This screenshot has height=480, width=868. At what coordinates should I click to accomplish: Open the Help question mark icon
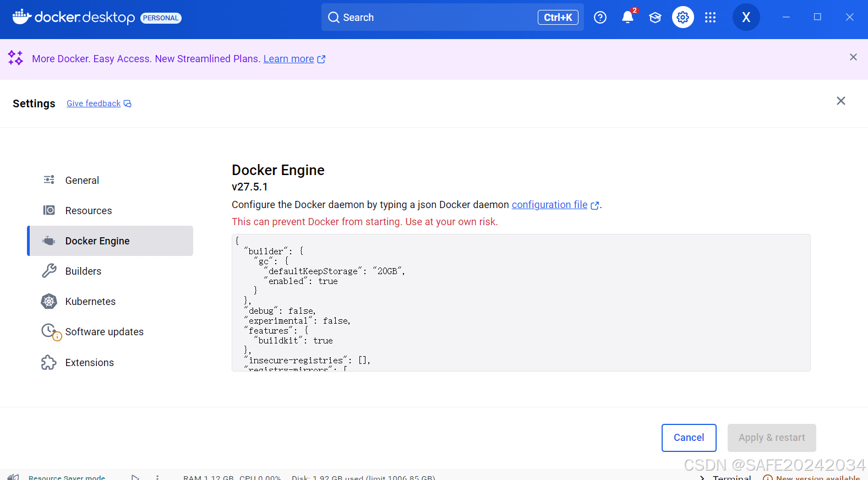[x=600, y=18]
